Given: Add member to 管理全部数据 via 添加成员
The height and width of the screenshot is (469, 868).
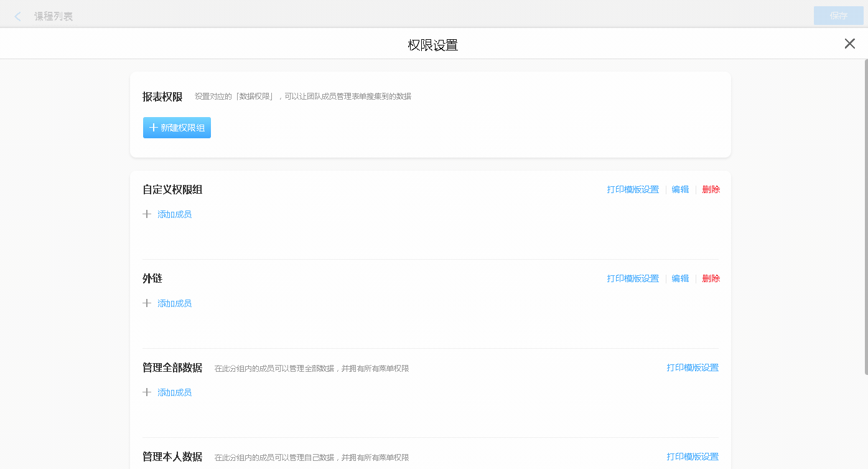Looking at the screenshot, I should pos(174,392).
